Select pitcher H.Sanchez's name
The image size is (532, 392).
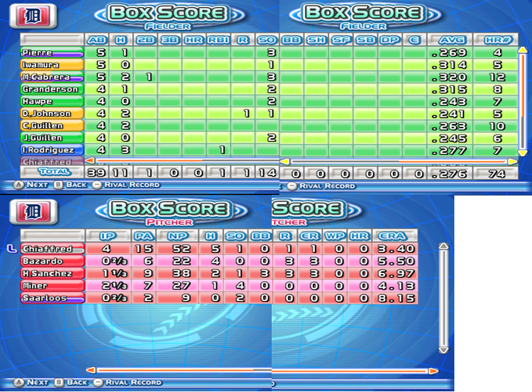click(52, 274)
